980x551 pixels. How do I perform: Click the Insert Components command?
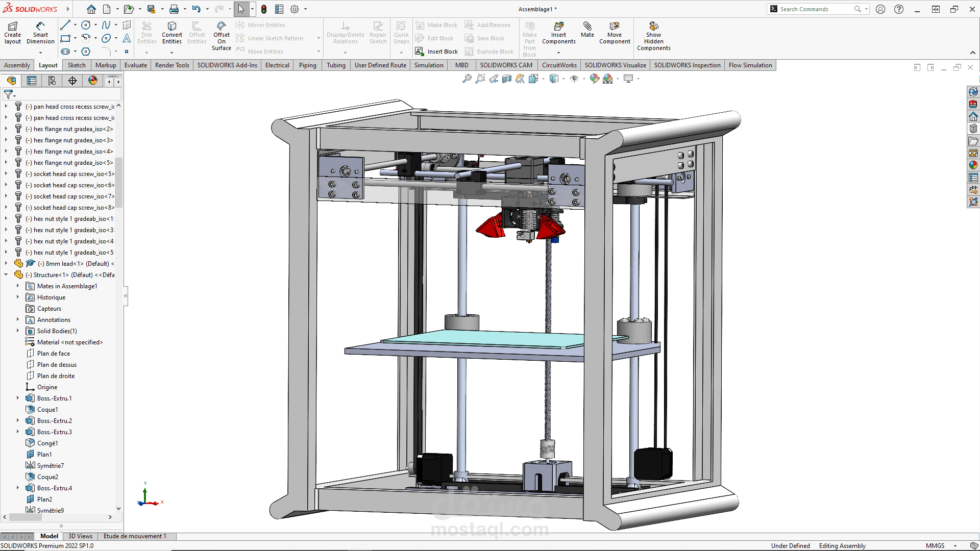point(558,32)
